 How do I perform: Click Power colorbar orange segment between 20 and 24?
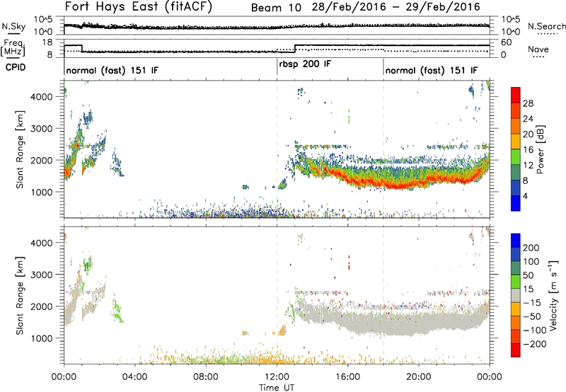pyautogui.click(x=516, y=126)
